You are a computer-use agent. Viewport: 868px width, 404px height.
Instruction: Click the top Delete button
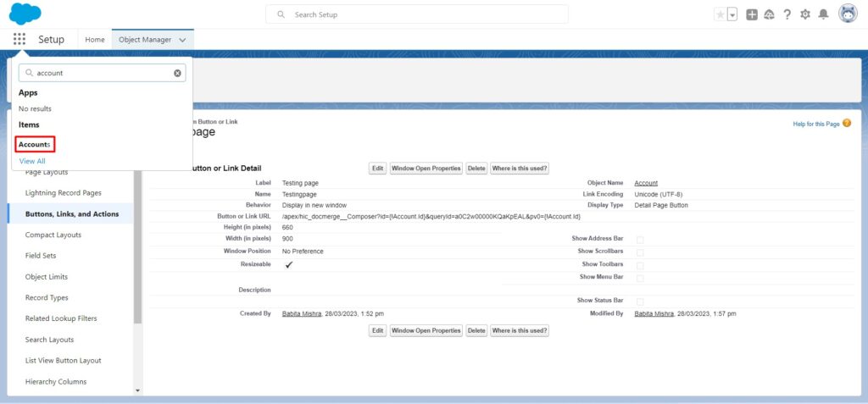(x=476, y=169)
